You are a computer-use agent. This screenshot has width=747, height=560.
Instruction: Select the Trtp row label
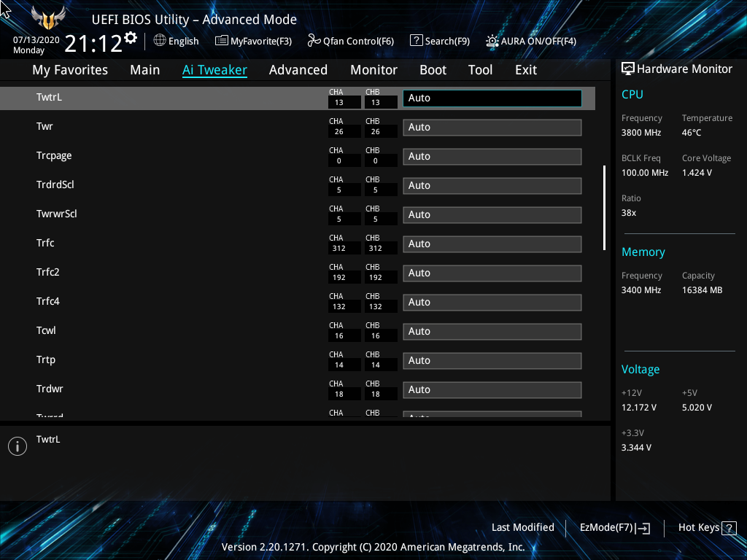click(46, 360)
